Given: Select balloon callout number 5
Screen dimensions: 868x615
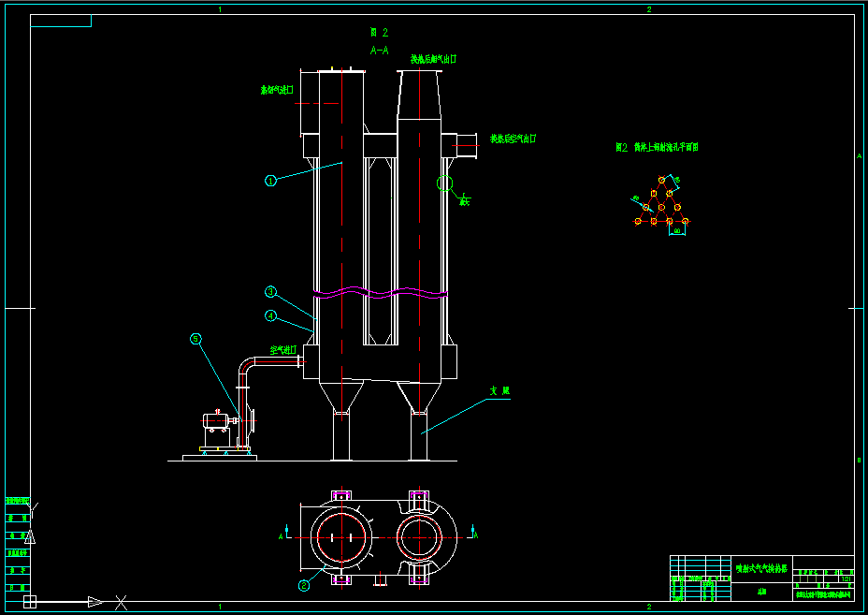Looking at the screenshot, I should point(196,340).
